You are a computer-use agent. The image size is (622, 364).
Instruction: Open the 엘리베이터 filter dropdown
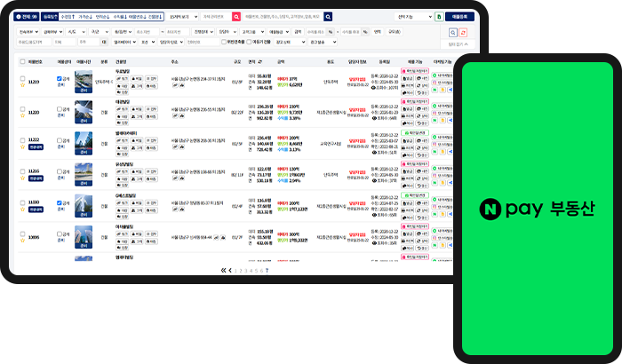(124, 42)
